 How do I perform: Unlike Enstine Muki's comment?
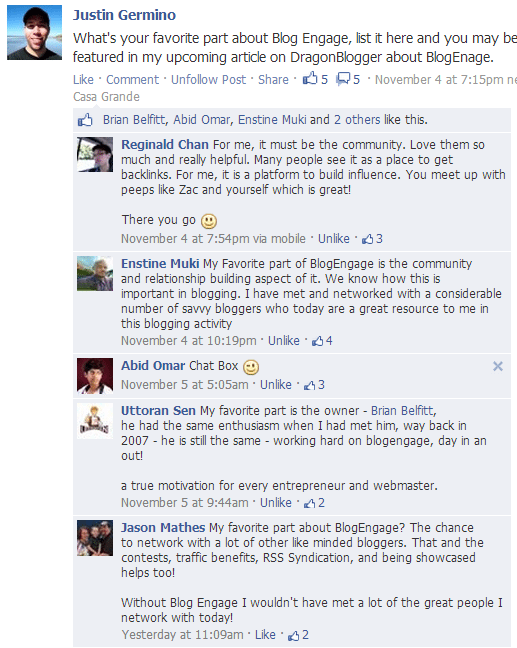pos(284,341)
